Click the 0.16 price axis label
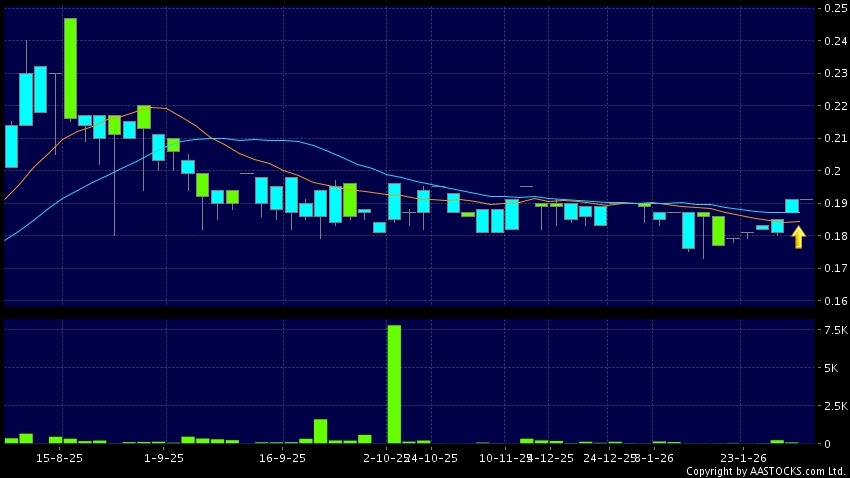Viewport: 850px width, 478px height. coord(834,301)
